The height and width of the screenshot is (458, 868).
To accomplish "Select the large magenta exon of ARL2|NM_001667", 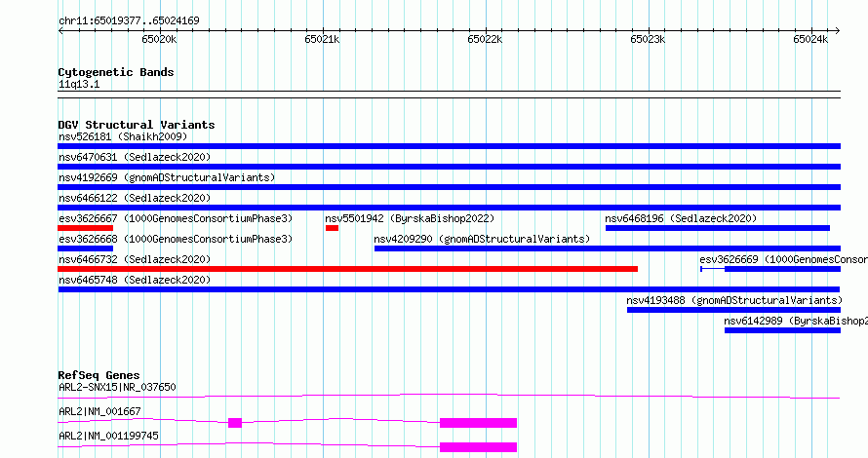I will click(x=478, y=423).
